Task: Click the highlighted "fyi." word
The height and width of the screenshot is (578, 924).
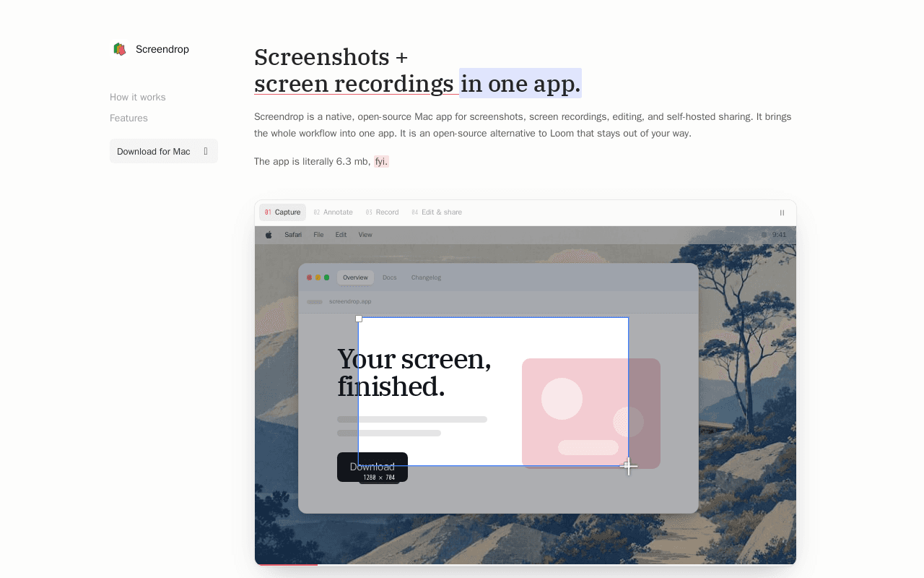Action: point(381,161)
